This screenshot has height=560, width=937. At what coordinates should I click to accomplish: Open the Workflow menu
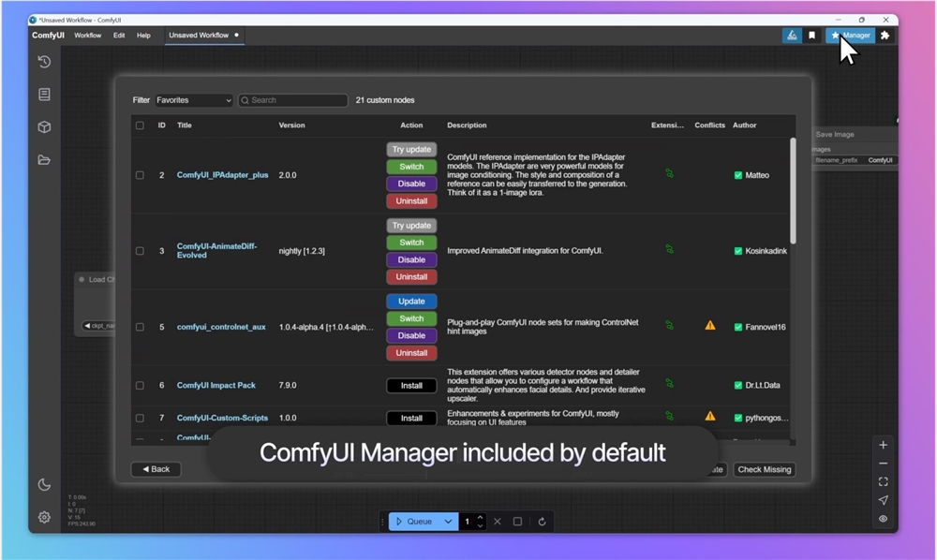point(87,36)
